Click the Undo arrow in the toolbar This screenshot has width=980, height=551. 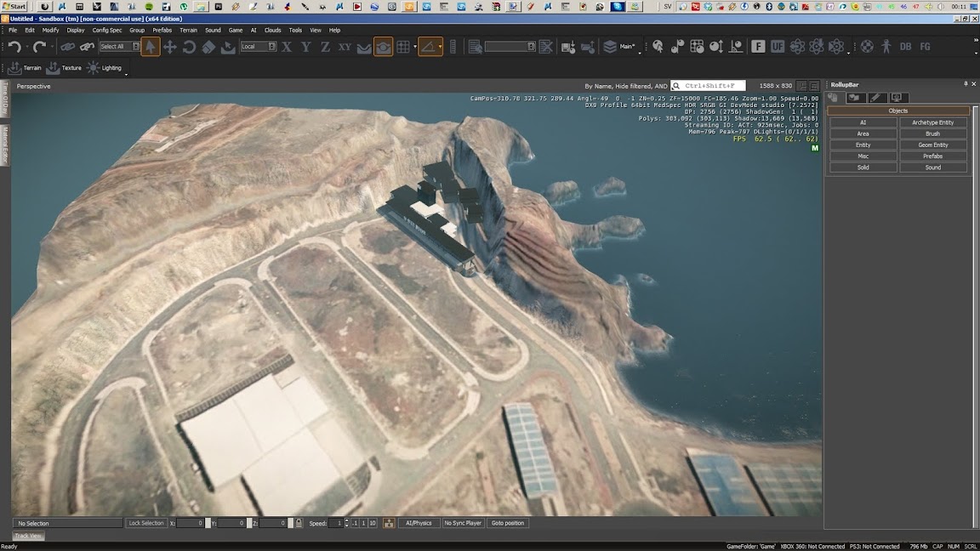14,47
